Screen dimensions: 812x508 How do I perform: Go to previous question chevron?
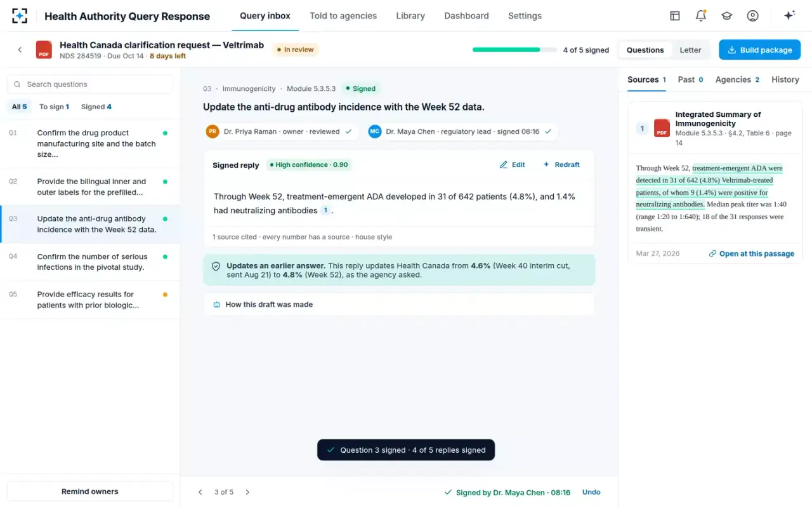click(x=200, y=492)
